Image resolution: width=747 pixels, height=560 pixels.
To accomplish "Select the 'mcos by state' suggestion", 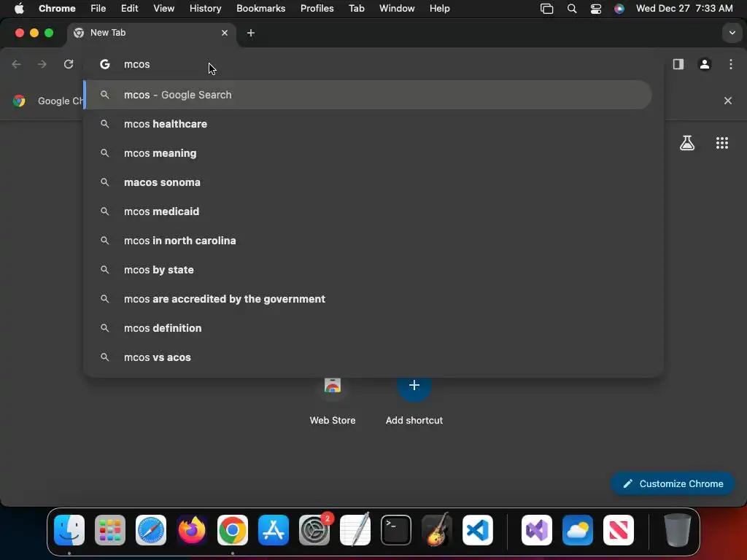I will pyautogui.click(x=368, y=270).
